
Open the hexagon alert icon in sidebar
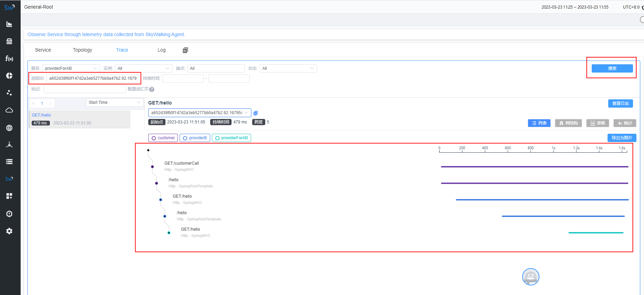click(x=9, y=214)
